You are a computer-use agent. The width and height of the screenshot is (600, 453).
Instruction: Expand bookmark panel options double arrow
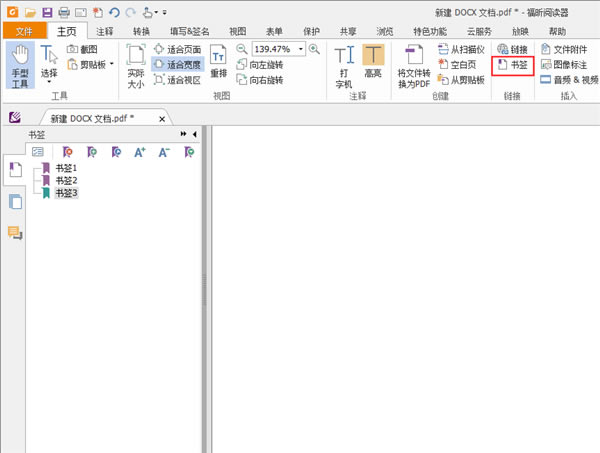pyautogui.click(x=183, y=134)
